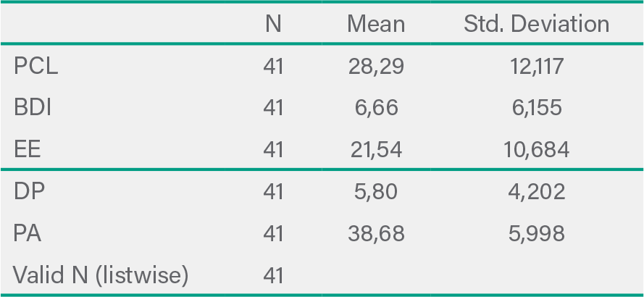Click the PCL standard deviation 12,117
The image size is (644, 297).
[537, 67]
